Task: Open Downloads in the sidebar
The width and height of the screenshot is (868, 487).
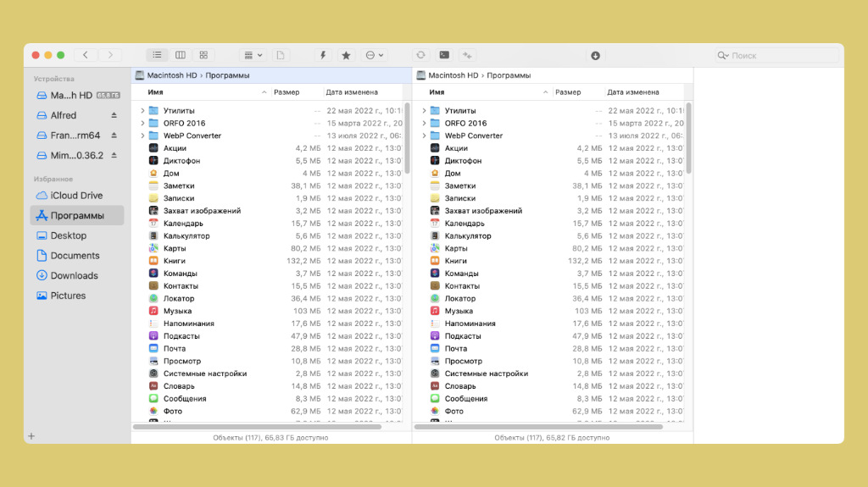Action: coord(74,275)
